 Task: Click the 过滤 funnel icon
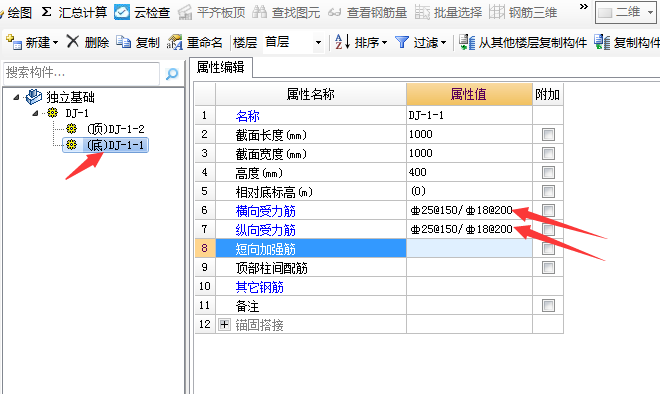[402, 42]
